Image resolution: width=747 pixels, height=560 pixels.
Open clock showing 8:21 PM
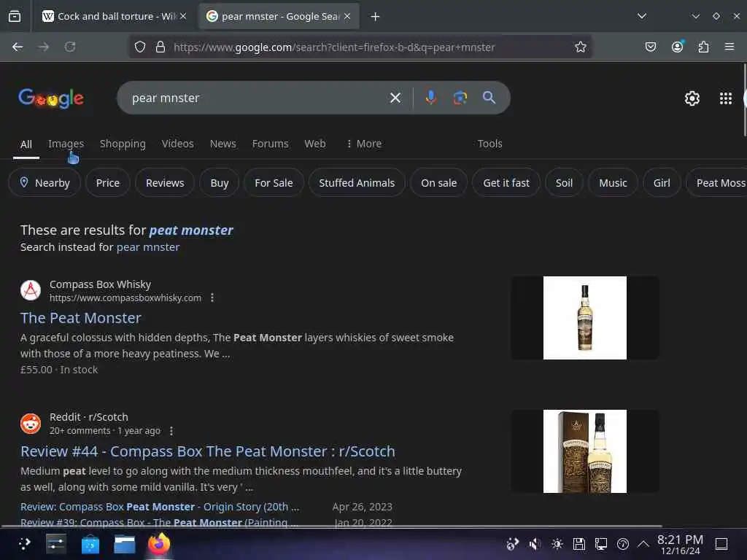pyautogui.click(x=680, y=544)
